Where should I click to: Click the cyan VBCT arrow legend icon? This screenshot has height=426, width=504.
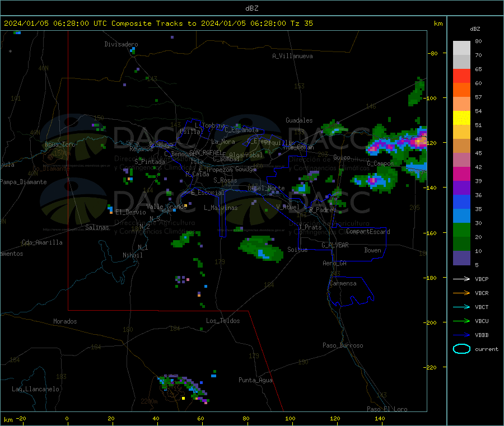pos(461,307)
